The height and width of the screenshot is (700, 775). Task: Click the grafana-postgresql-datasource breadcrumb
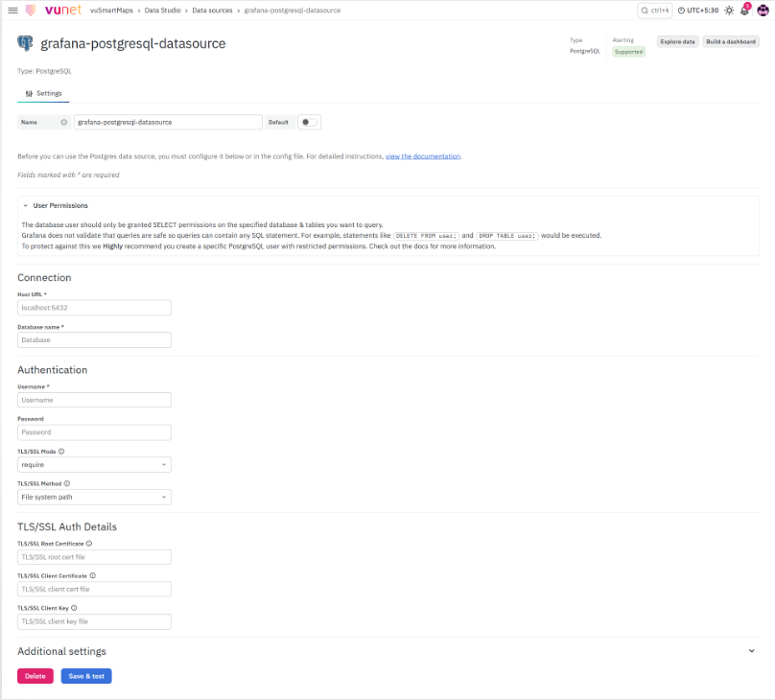pyautogui.click(x=293, y=11)
